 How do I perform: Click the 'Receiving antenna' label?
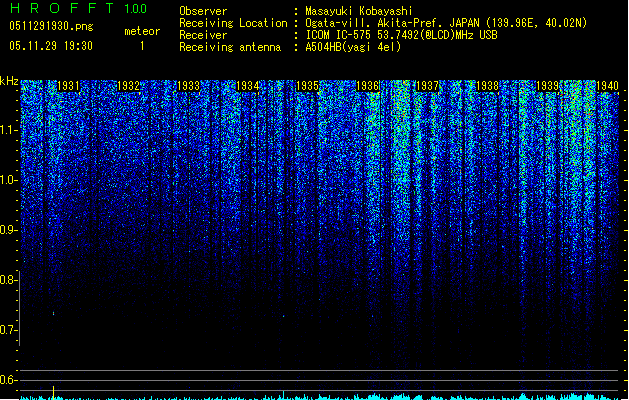[x=230, y=47]
